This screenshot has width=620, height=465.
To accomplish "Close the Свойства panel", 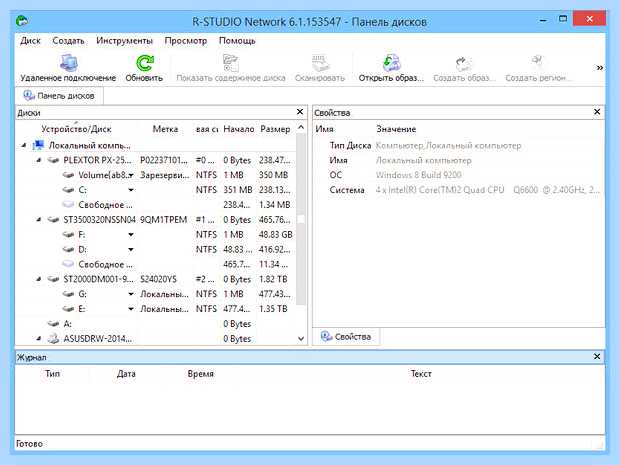I will (597, 112).
